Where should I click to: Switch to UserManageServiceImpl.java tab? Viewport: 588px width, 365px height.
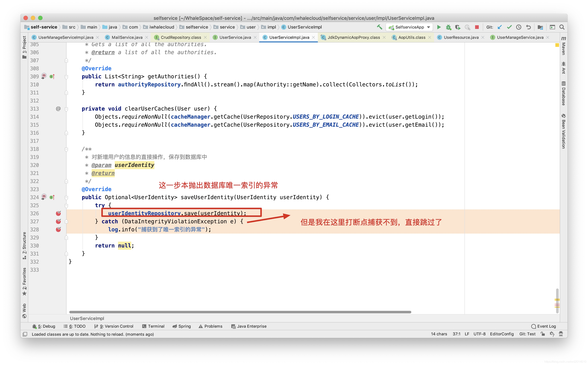click(x=66, y=37)
